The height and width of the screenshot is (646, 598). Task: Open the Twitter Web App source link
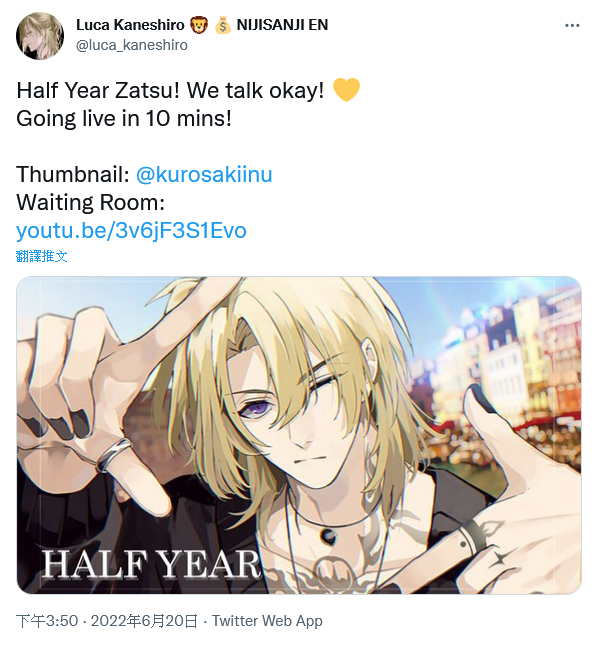267,621
